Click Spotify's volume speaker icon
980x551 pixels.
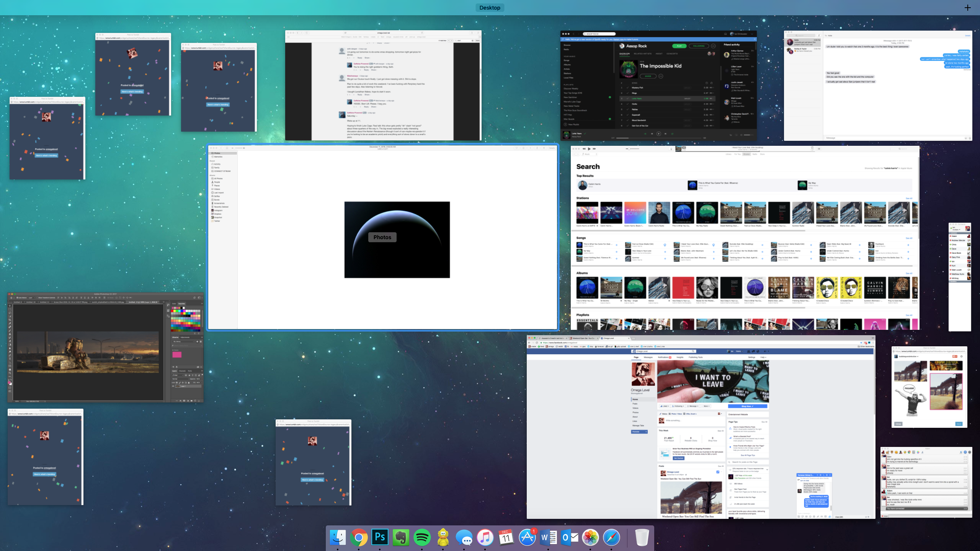point(741,135)
